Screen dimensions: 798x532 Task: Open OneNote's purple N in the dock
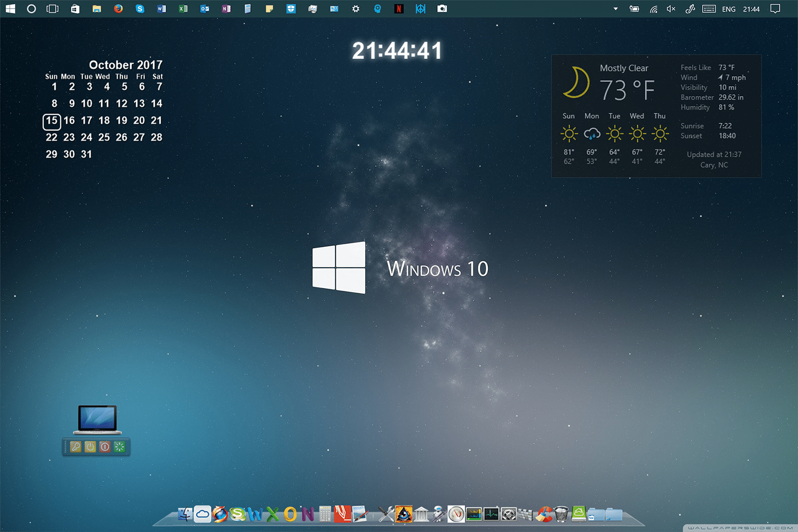308,514
